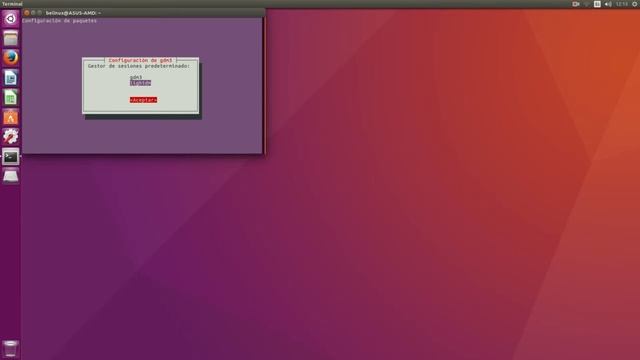Maximize the terminal window
Image resolution: width=640 pixels, height=360 pixels.
point(40,13)
